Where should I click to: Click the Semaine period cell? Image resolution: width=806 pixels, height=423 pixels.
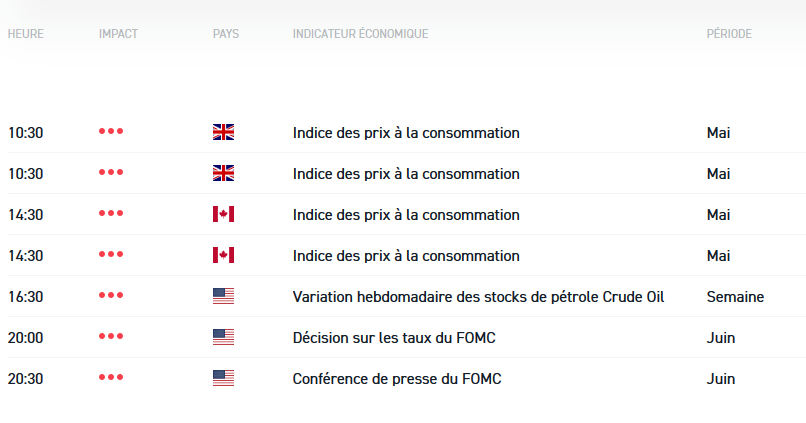[x=735, y=296]
